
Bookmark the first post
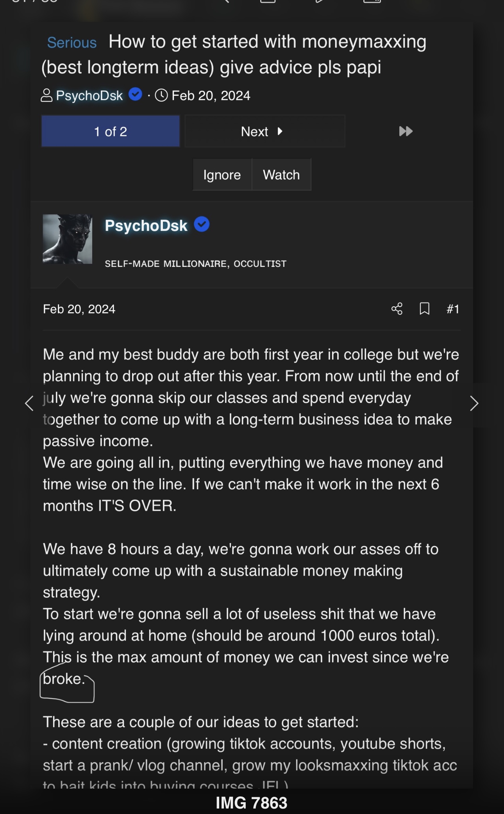pos(424,309)
